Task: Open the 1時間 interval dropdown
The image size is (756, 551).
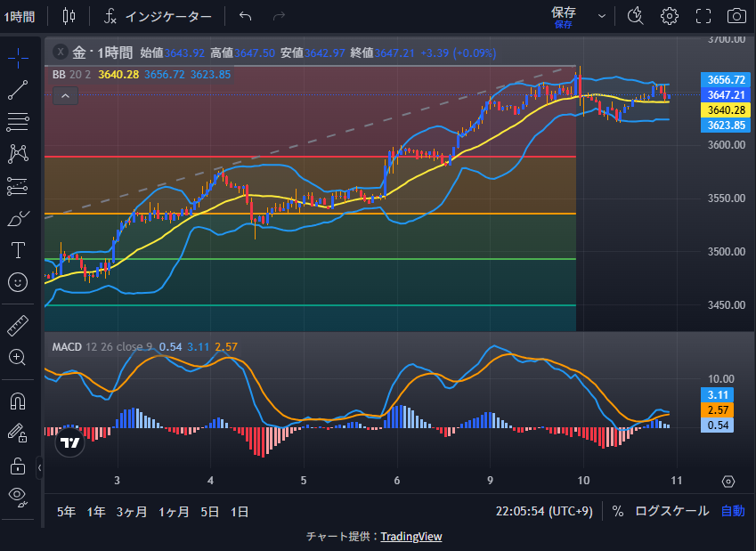Action: pyautogui.click(x=19, y=16)
